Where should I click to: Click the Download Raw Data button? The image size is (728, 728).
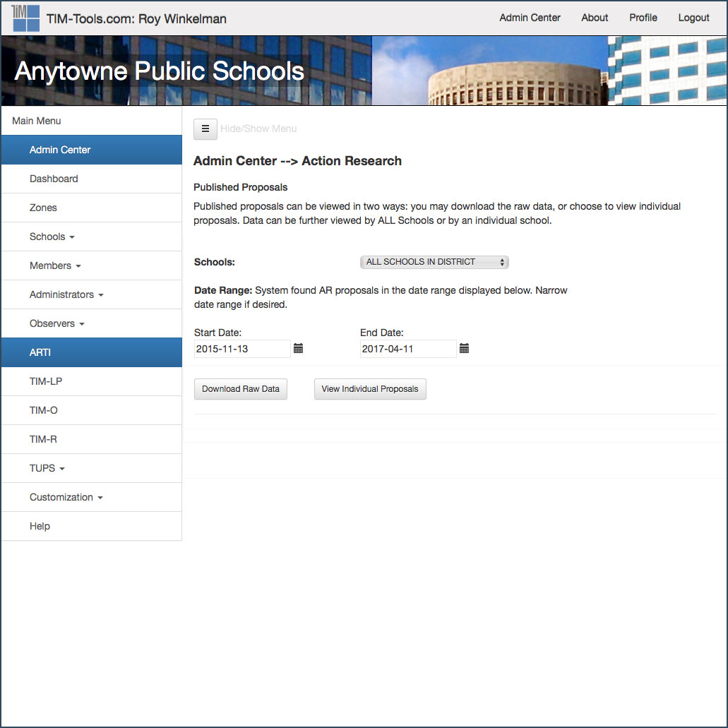click(241, 389)
